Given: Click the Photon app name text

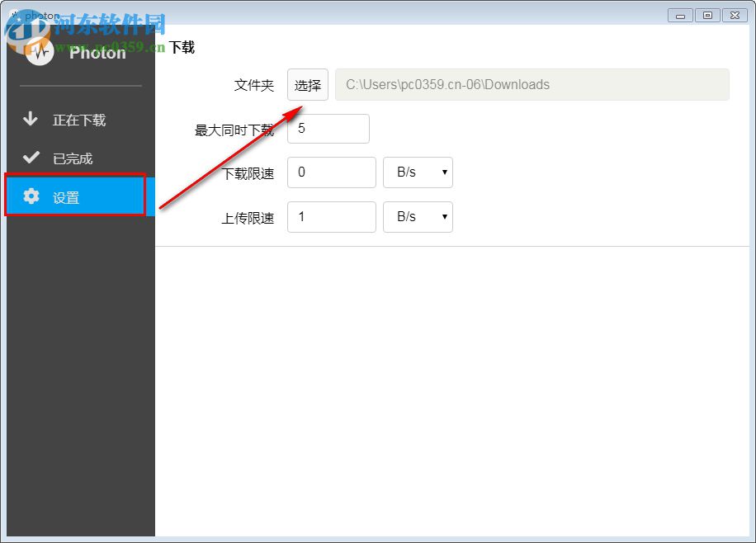Looking at the screenshot, I should point(97,54).
